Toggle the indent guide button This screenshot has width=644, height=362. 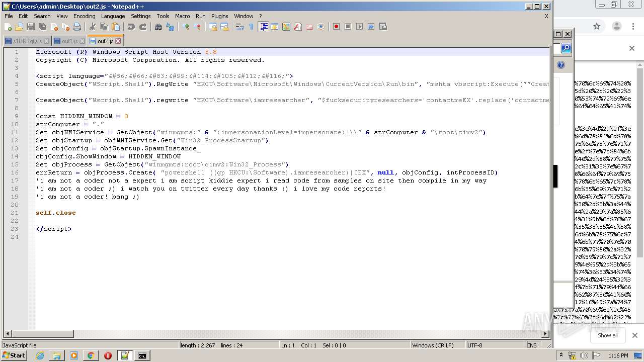(x=263, y=27)
